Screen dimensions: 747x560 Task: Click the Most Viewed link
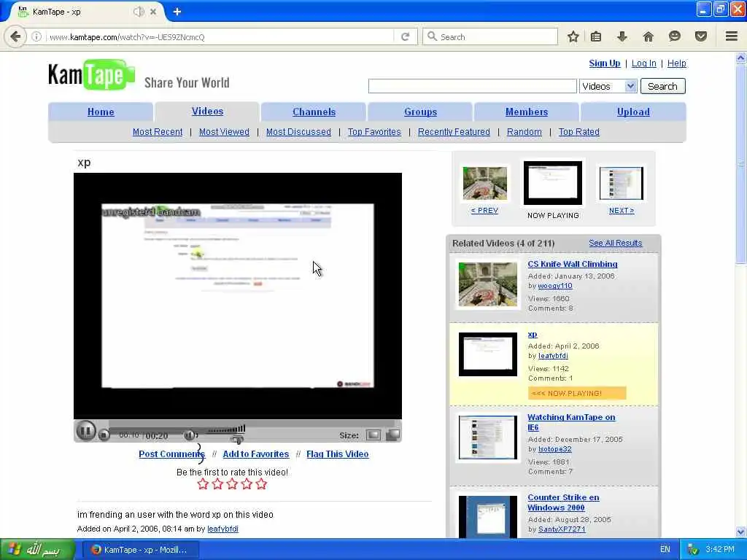[224, 132]
